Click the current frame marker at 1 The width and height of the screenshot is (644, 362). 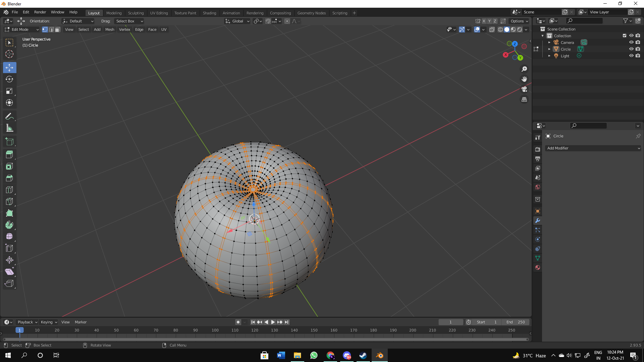(19, 330)
